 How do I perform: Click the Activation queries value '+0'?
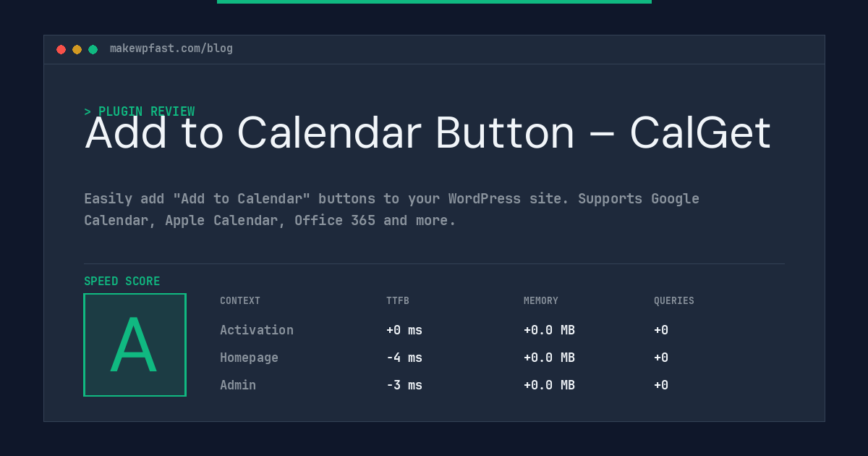(x=661, y=330)
